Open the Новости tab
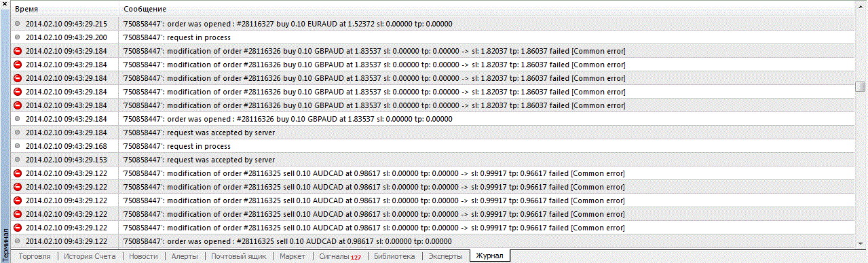Image resolution: width=868 pixels, height=263 pixels. point(143,256)
